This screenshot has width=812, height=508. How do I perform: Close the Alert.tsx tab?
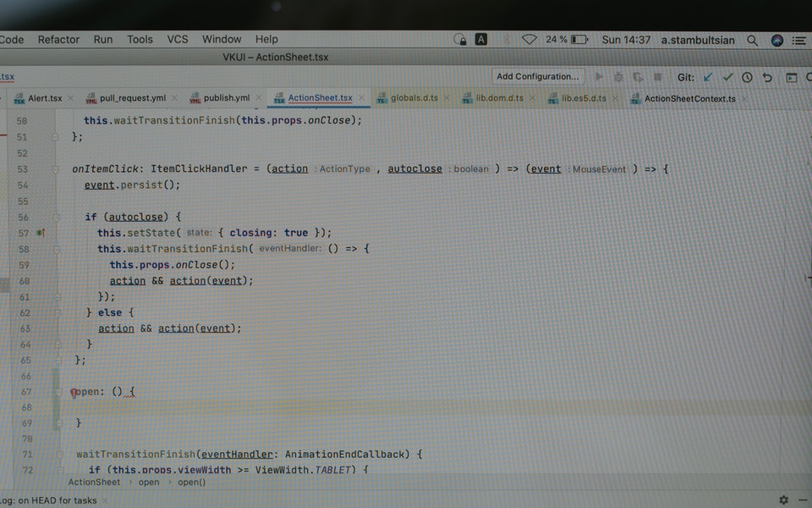pos(71,98)
